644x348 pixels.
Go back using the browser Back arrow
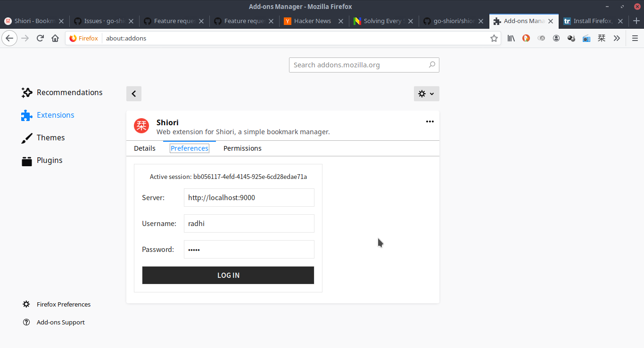click(x=9, y=38)
